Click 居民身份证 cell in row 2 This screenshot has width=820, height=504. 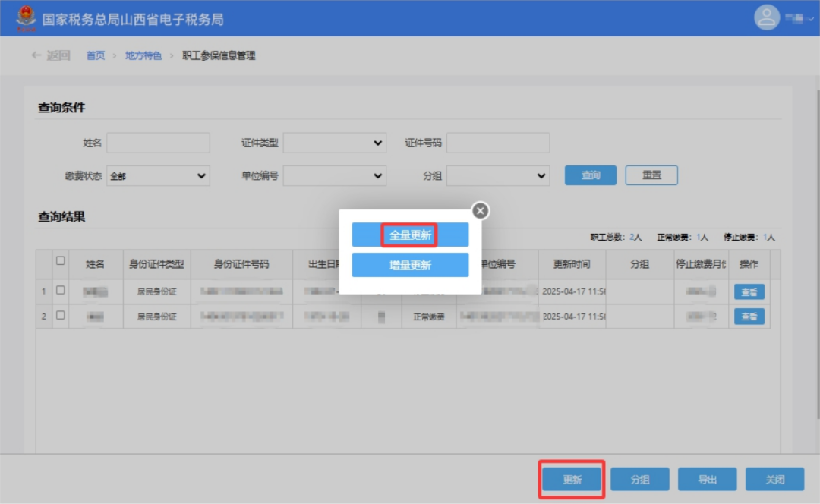157,317
